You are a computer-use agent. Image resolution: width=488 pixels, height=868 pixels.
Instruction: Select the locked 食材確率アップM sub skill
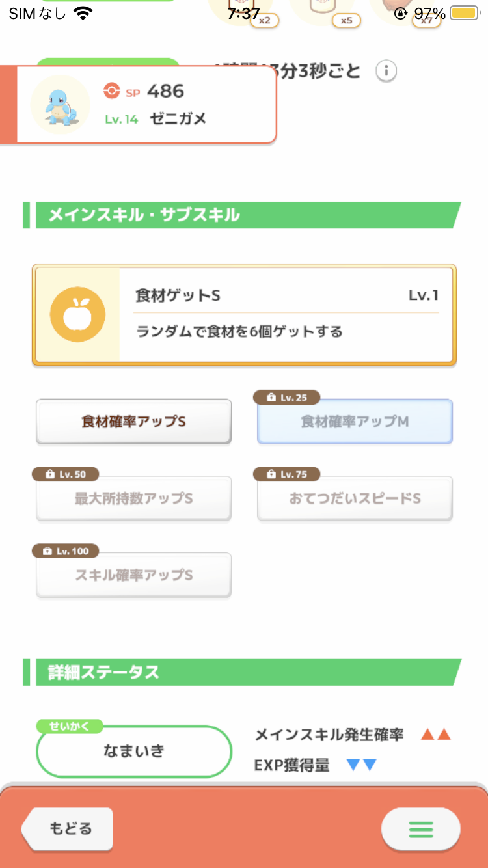point(355,422)
